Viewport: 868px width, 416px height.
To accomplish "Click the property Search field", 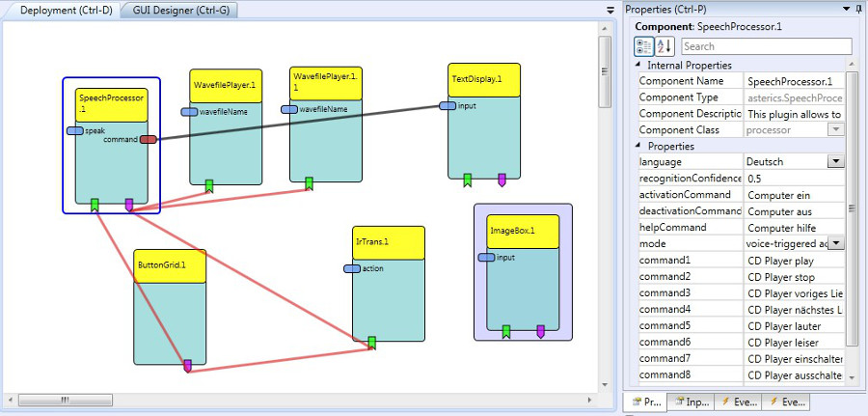I will pos(767,46).
